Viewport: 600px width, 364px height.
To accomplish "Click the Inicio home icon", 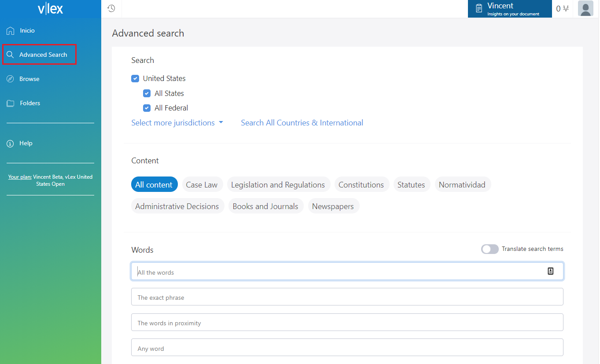I will click(x=11, y=31).
